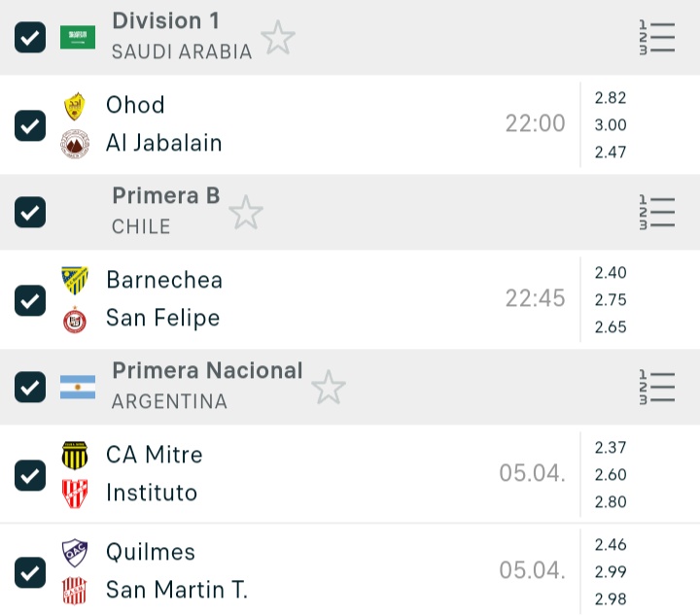
Task: Untick the CA Mitre vs Instituto match
Action: click(30, 475)
